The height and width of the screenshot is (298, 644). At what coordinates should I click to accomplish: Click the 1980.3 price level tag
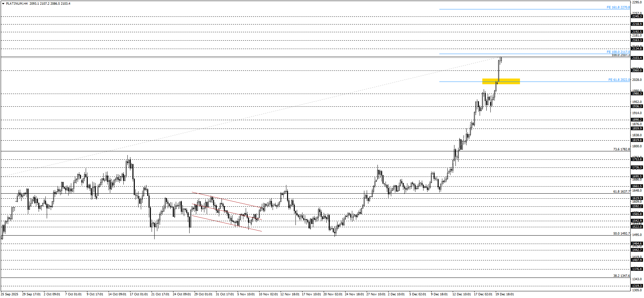pos(637,94)
